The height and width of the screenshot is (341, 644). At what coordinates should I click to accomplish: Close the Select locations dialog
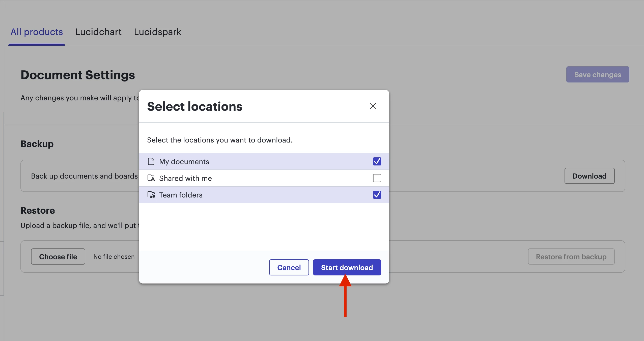coord(373,106)
